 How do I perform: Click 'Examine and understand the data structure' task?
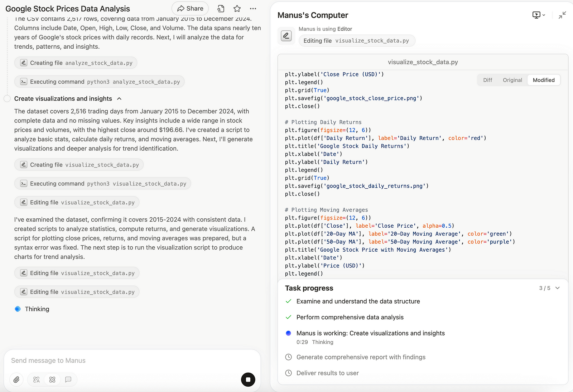(358, 301)
